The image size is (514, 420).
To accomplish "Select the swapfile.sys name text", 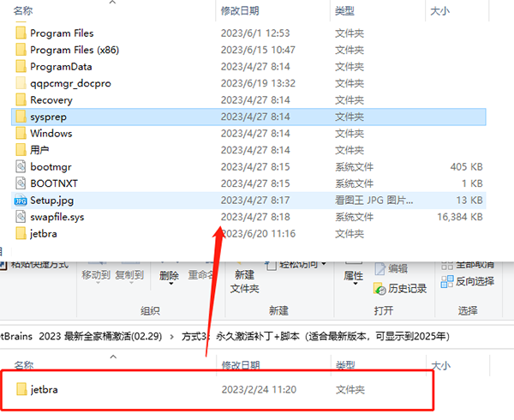I will click(x=57, y=217).
